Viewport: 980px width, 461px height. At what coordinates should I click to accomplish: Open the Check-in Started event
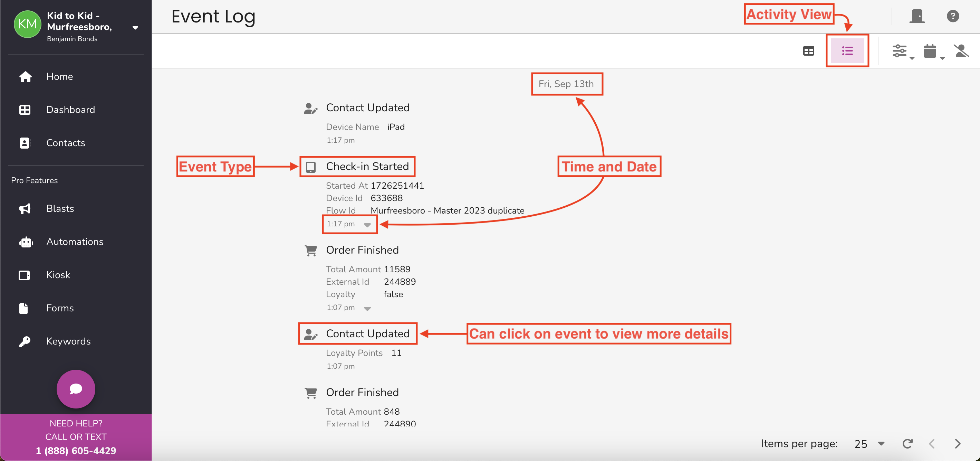[367, 166]
